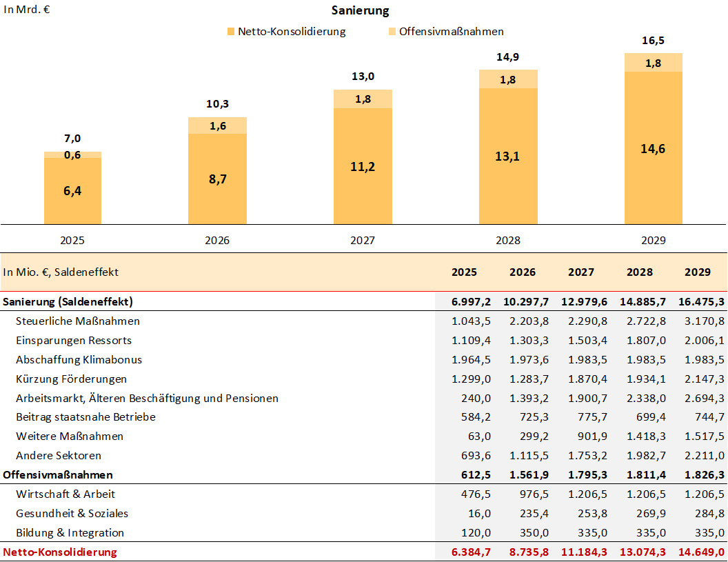Click the 2028 bar segment labeled 13,1

point(508,156)
